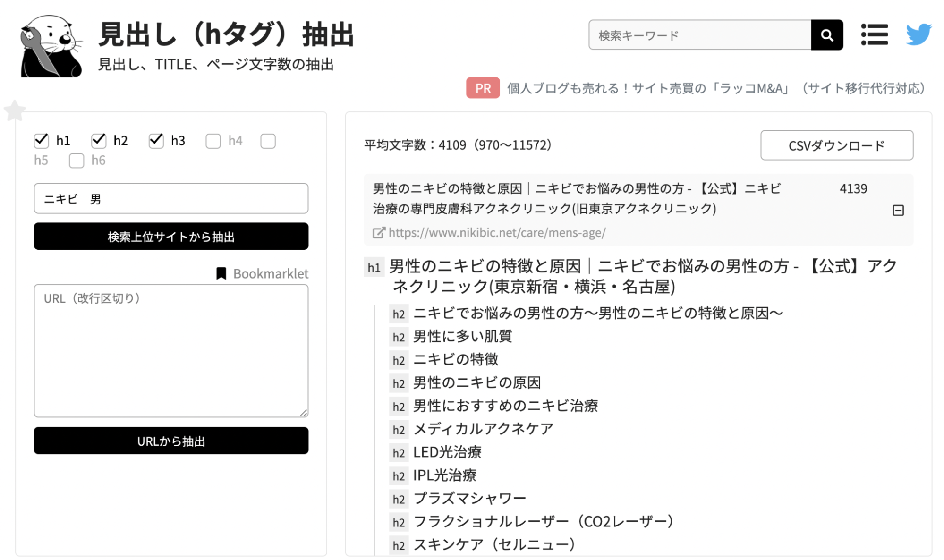Click the CSVダウンロード button
The image size is (944, 560).
[836, 145]
